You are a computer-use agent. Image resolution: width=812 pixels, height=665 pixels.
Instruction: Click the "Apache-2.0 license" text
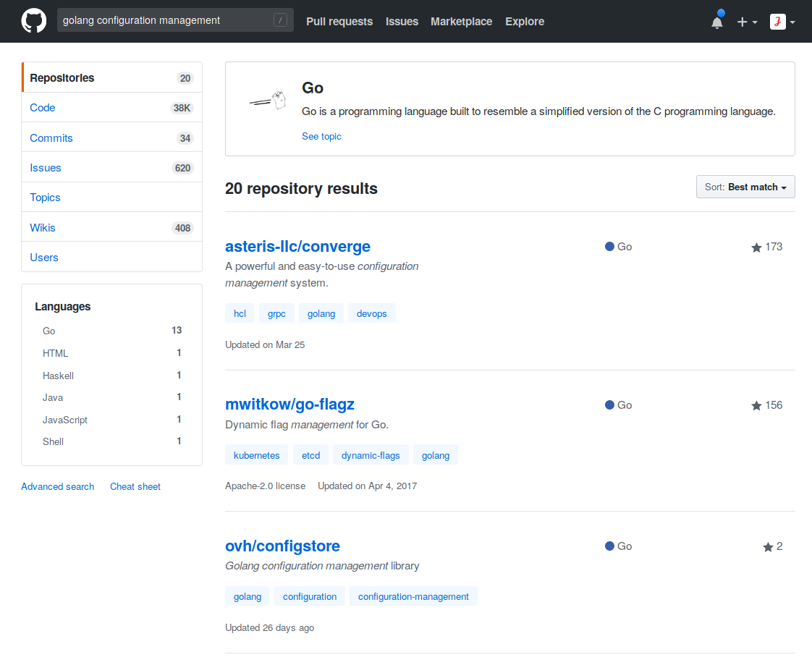(265, 486)
